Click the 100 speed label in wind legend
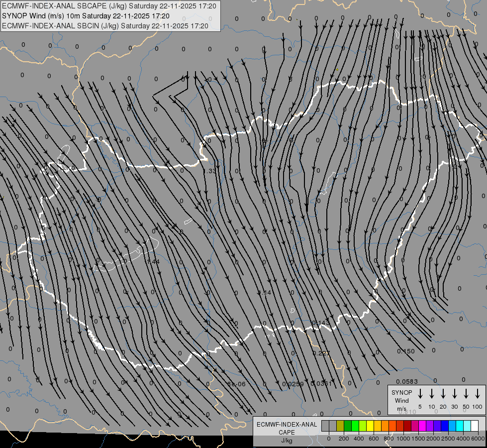This screenshot has height=448, width=487. tap(478, 407)
